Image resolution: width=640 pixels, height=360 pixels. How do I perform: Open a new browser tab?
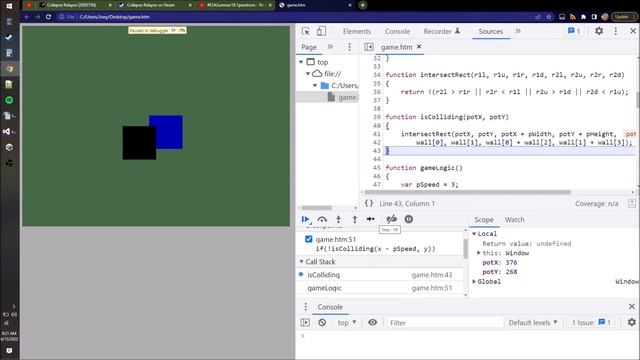coord(362,5)
